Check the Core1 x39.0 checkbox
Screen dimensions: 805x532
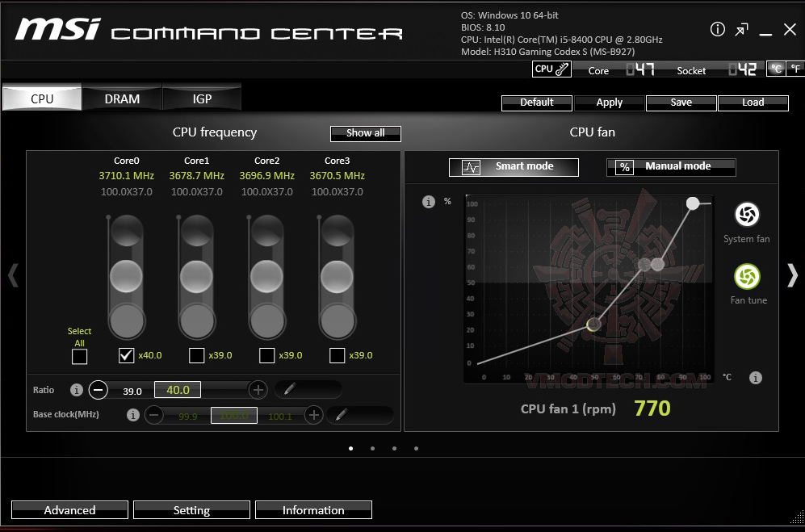click(197, 355)
